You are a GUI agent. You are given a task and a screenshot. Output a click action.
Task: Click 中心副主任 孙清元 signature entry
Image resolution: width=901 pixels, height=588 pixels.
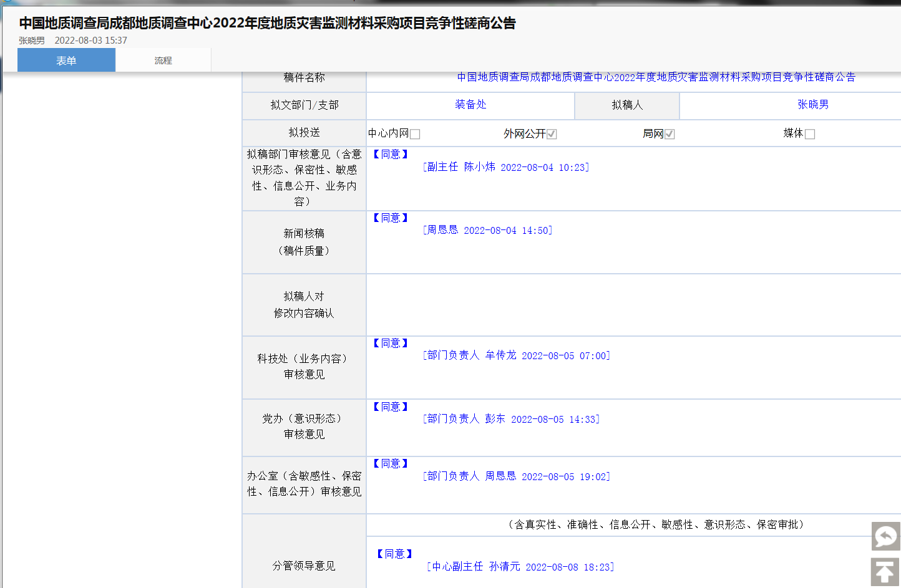520,567
